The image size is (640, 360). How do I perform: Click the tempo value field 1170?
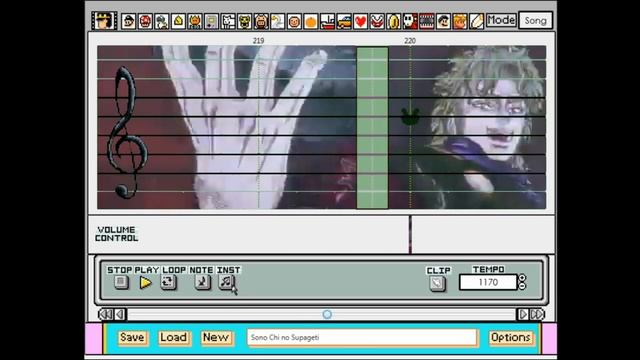point(488,282)
